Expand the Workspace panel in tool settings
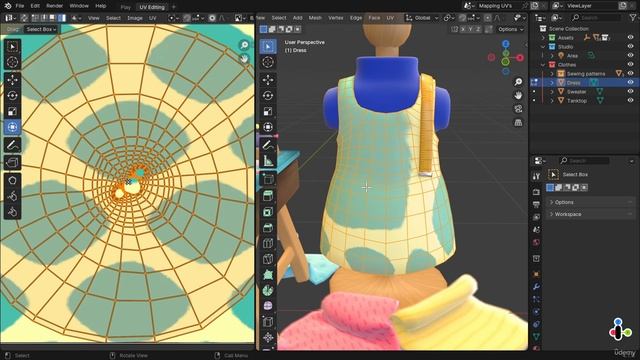Screen dimensions: 640x360 point(590,214)
